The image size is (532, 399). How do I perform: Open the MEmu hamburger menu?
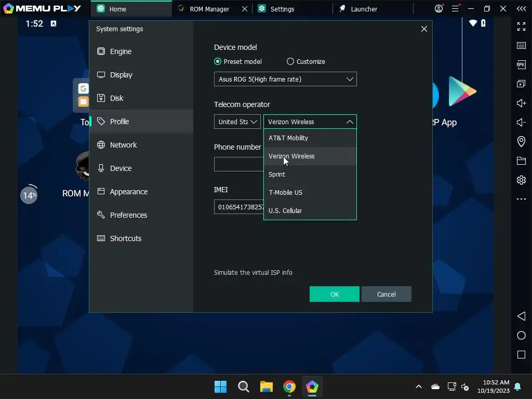pos(455,8)
